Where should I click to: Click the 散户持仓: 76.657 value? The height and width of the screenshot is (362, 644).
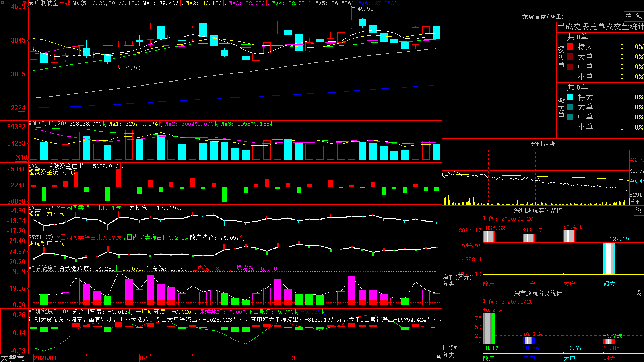click(x=215, y=238)
